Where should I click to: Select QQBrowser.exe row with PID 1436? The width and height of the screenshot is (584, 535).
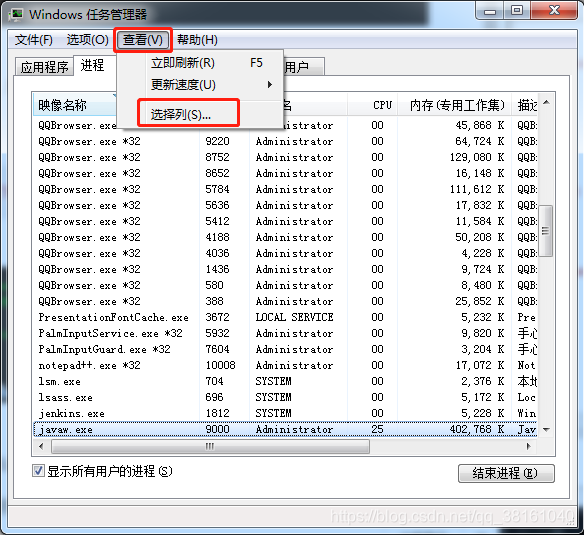click(x=285, y=269)
